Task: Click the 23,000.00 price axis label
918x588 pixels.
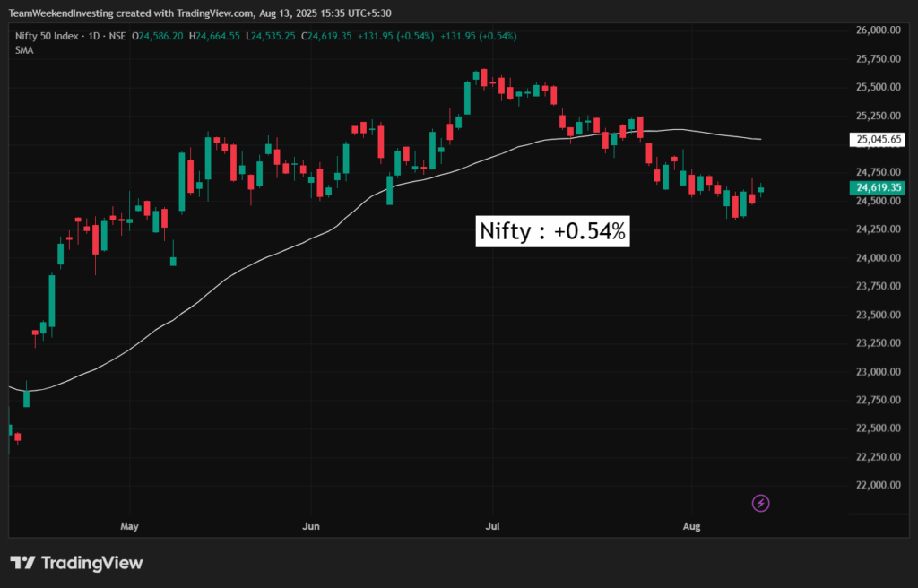Action: (x=879, y=371)
